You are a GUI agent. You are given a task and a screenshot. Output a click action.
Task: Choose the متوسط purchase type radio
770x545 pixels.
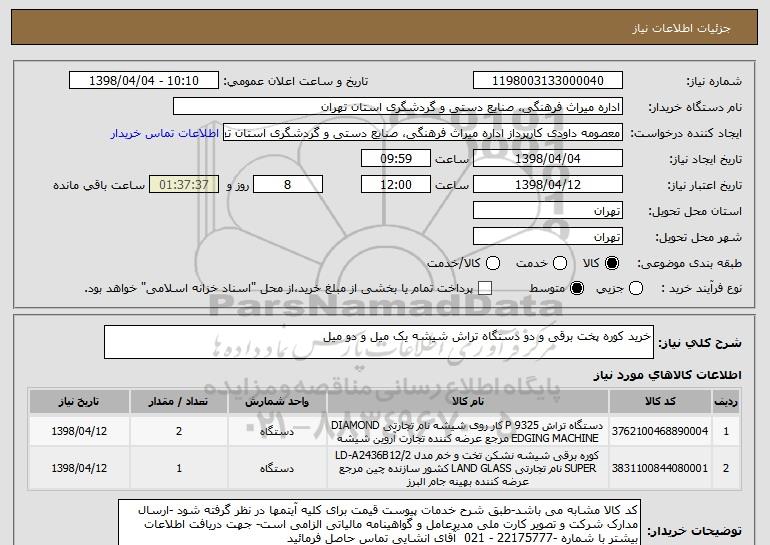577,288
